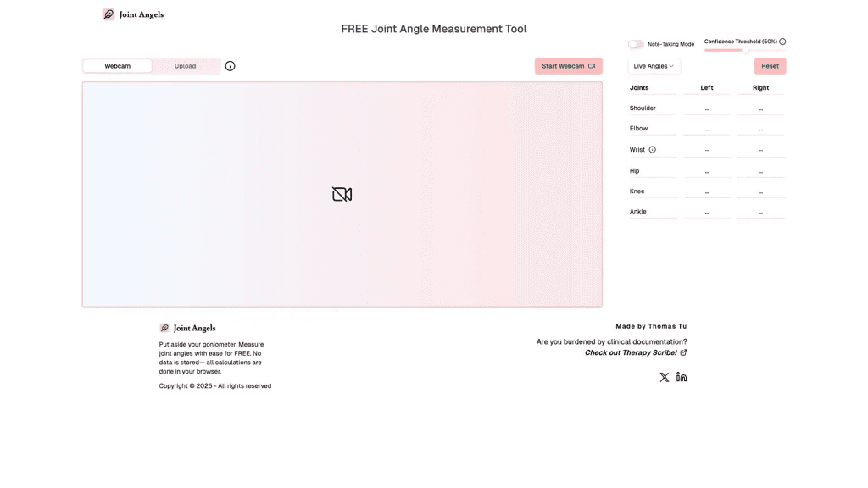Click the Elbow row label

point(638,129)
